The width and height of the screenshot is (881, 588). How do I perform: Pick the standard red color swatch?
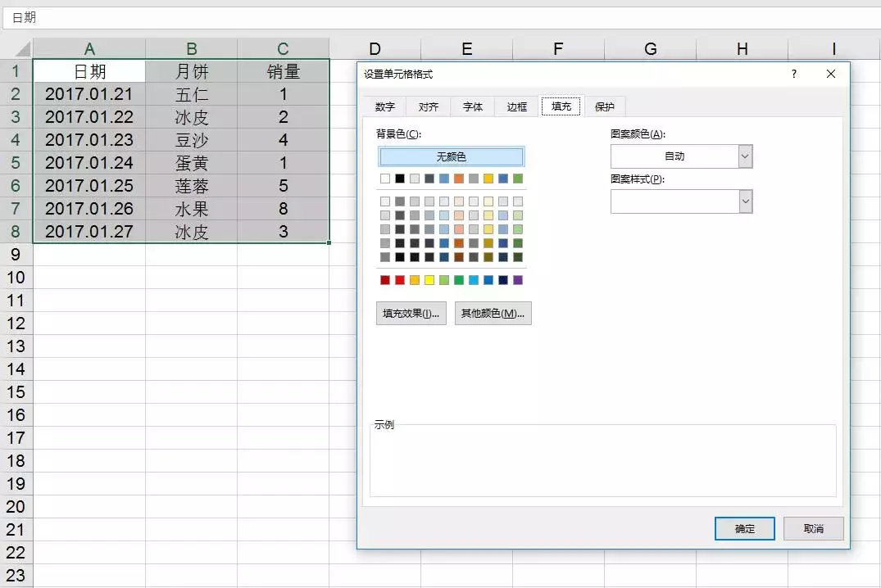[x=399, y=280]
